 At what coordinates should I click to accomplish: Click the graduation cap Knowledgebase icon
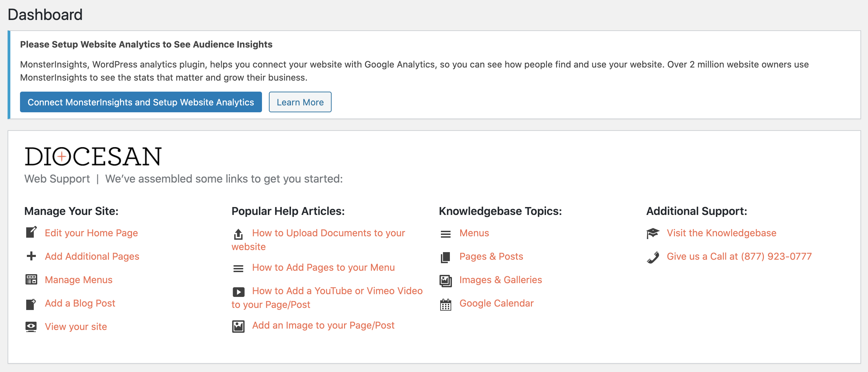653,233
